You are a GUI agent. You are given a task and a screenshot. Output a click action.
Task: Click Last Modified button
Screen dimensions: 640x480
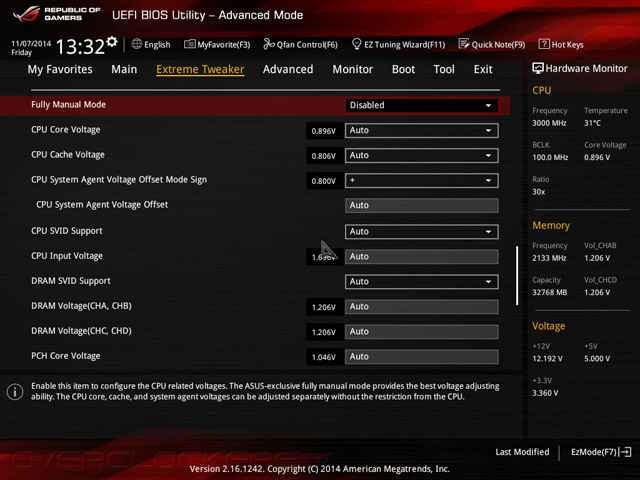click(522, 452)
